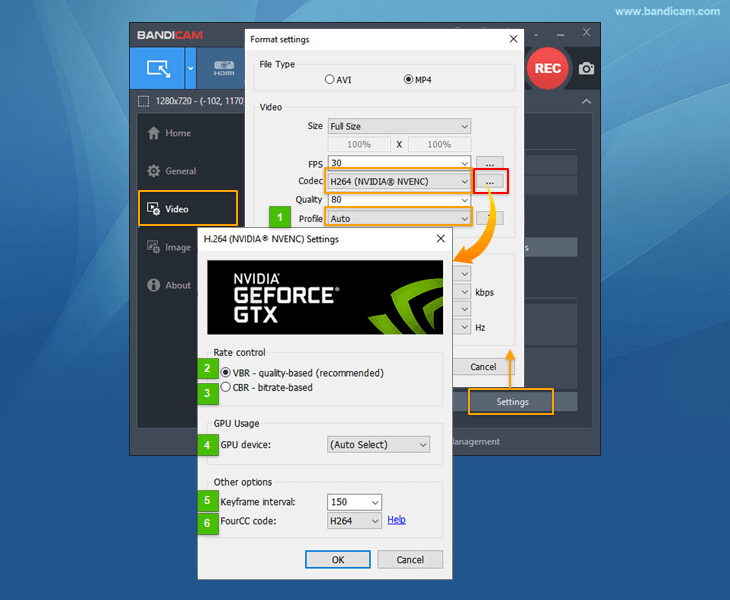Viewport: 730px width, 600px height.
Task: Click the video settings icon next to Video
Action: (153, 209)
